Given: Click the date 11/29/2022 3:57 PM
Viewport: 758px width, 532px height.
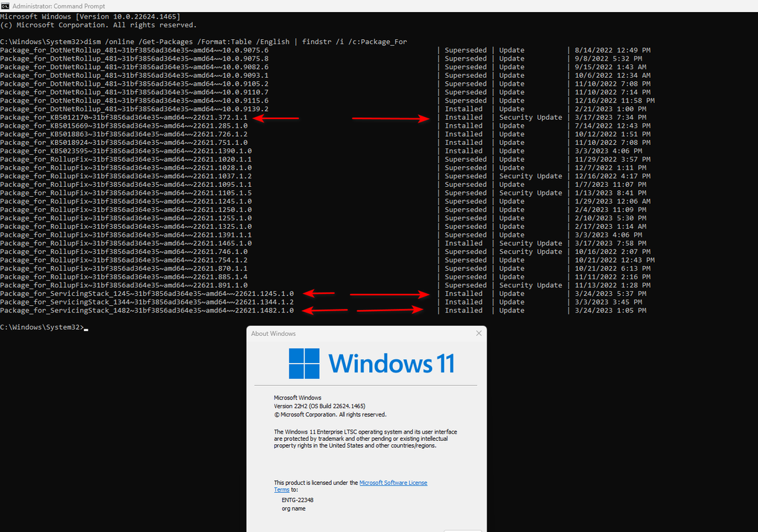Looking at the screenshot, I should click(612, 160).
